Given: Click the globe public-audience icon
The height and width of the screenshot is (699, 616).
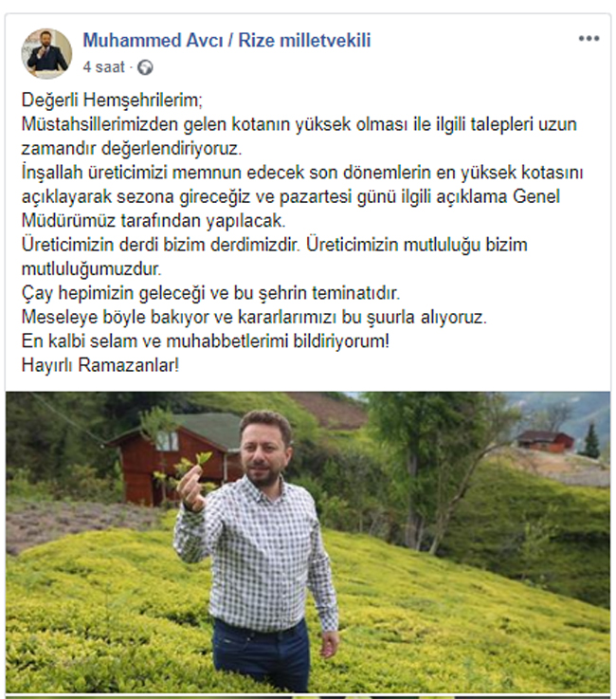Looking at the screenshot, I should [x=145, y=67].
